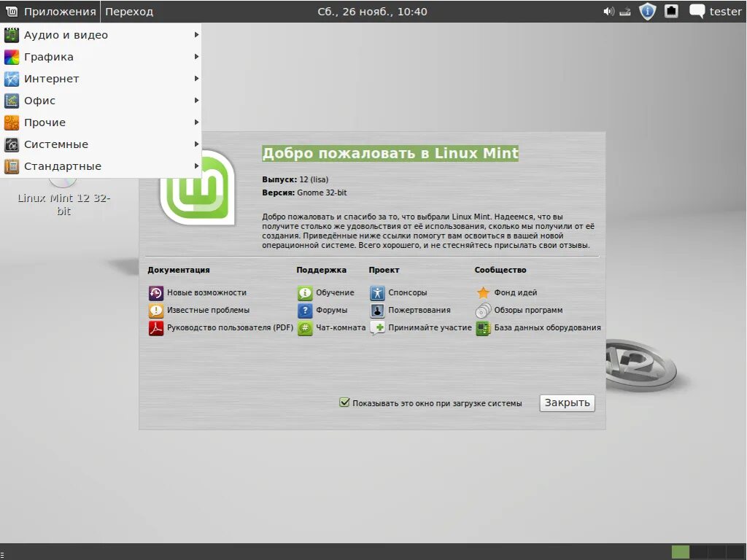Viewport: 747px width, 560px height.
Task: Expand the Стандартные submenu arrow
Action: [x=196, y=166]
